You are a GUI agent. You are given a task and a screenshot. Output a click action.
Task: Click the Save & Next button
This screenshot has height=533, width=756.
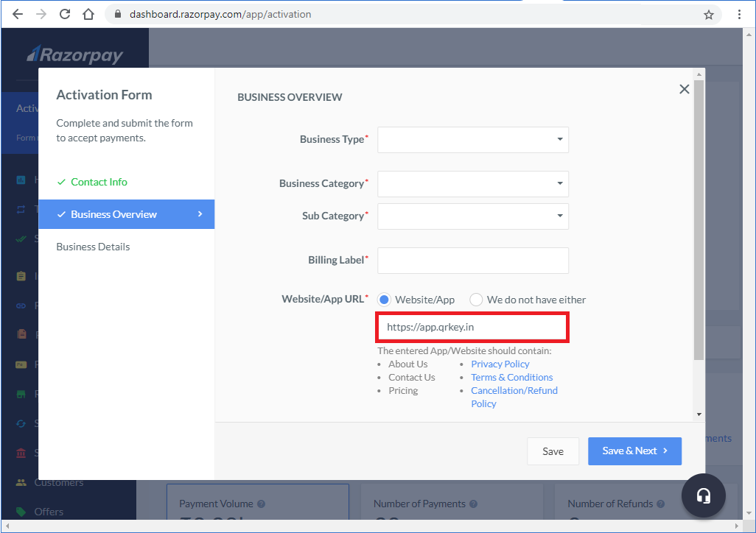tap(634, 451)
